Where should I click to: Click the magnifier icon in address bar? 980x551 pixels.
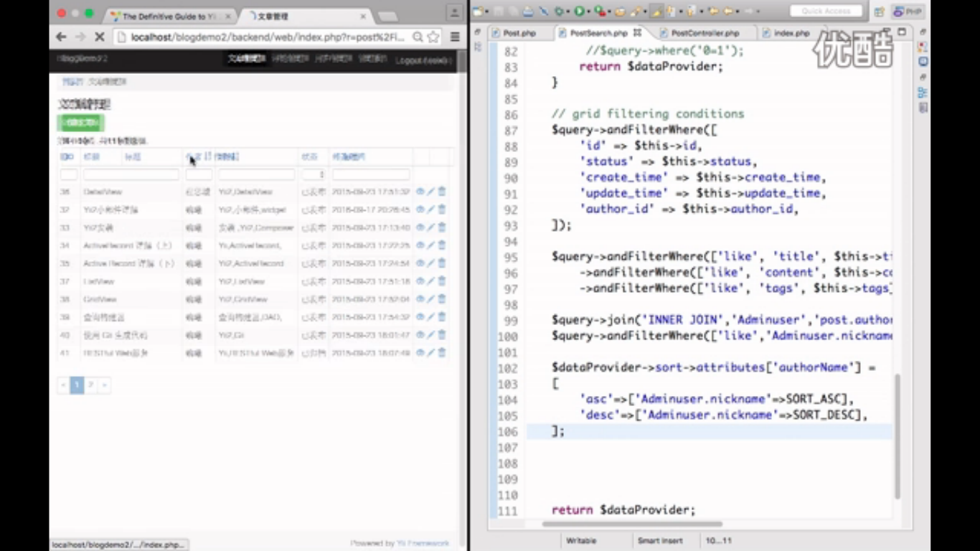click(418, 37)
